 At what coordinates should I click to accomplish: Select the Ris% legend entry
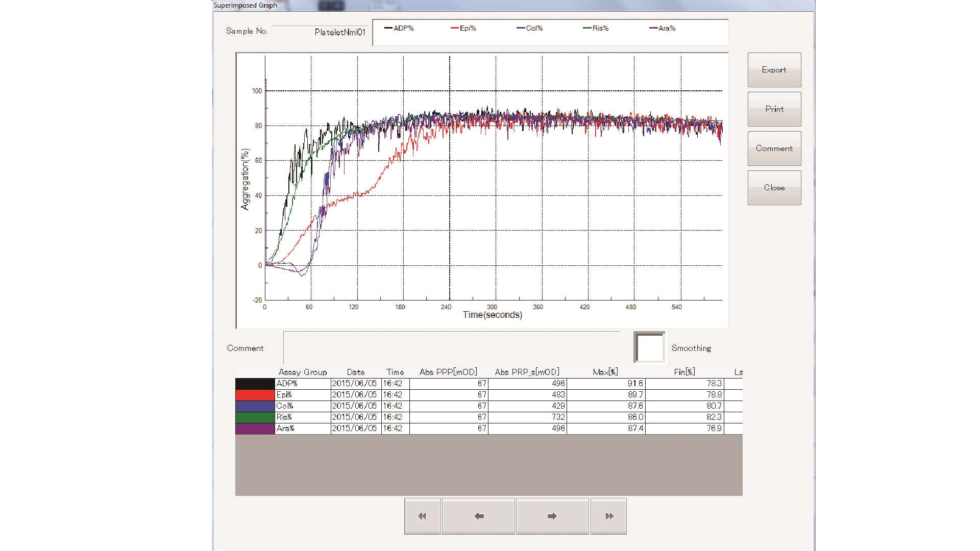click(596, 28)
